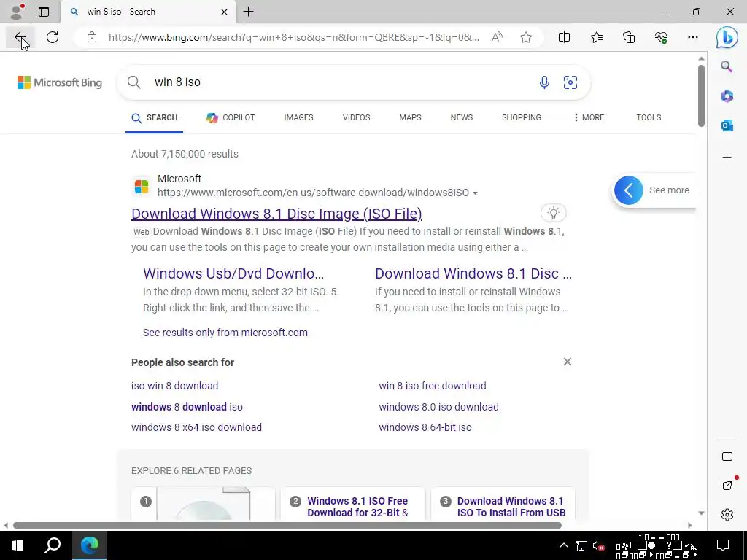Switch to the SHOPPING tab
747x560 pixels.
[x=521, y=117]
